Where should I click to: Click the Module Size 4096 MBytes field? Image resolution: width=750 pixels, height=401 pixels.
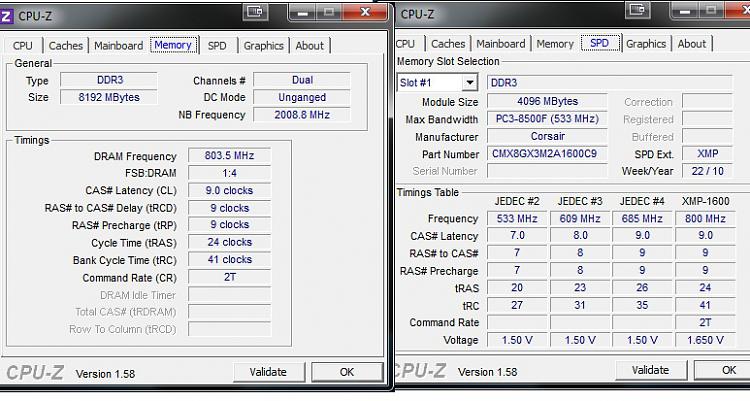click(547, 101)
